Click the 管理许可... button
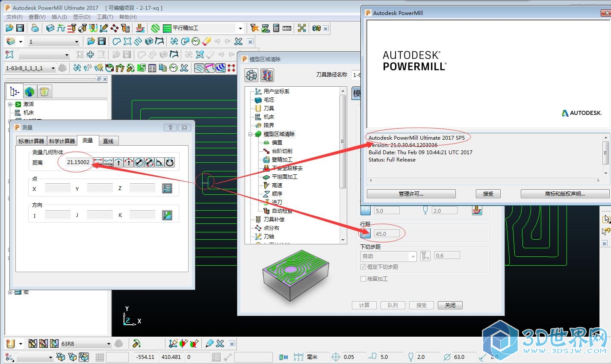Viewport: 611px width, 364px height. [x=411, y=194]
